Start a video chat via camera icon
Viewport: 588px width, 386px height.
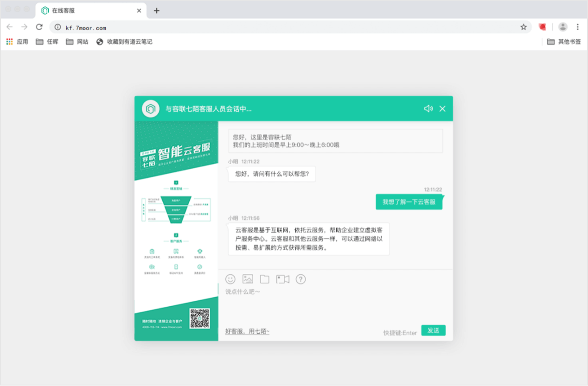tap(282, 279)
